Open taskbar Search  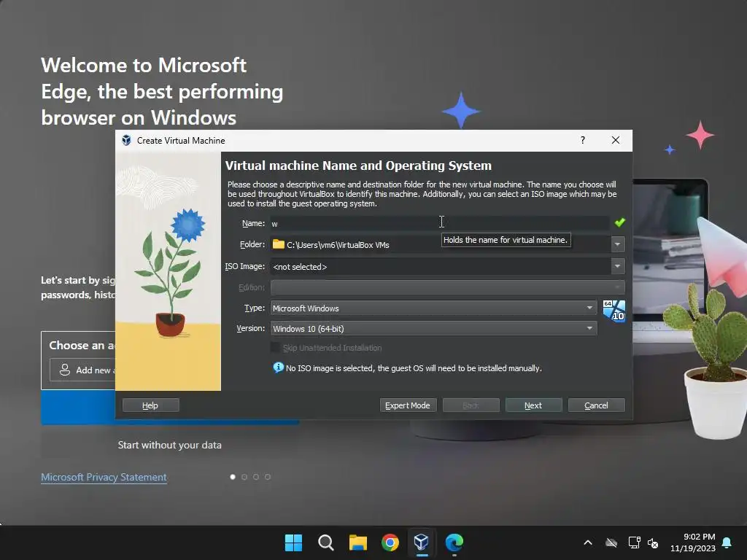pos(326,542)
